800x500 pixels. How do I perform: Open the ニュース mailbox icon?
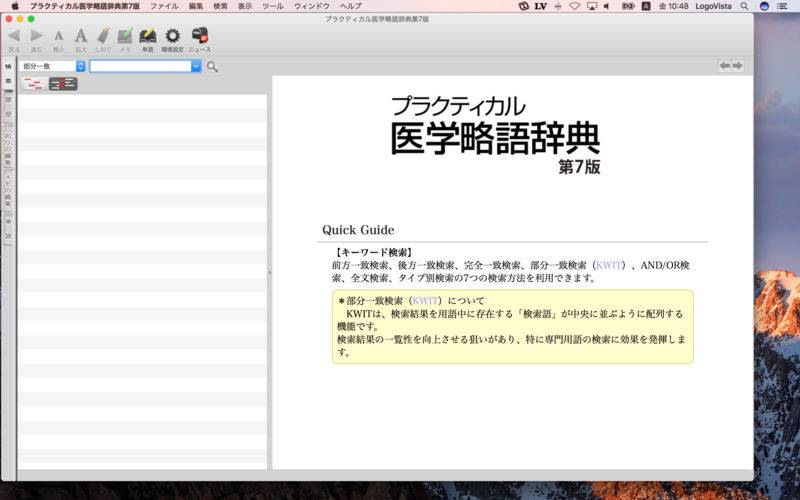pyautogui.click(x=200, y=36)
